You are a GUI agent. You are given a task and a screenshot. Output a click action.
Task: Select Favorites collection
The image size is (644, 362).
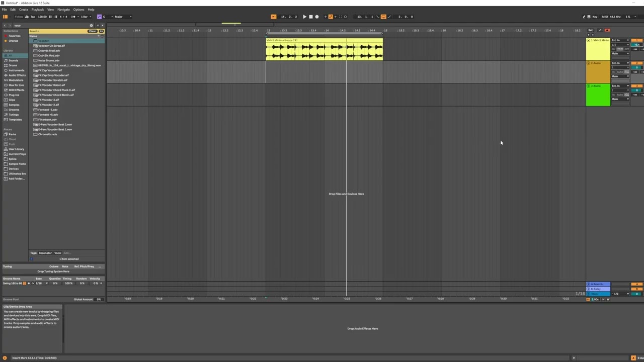coord(14,36)
